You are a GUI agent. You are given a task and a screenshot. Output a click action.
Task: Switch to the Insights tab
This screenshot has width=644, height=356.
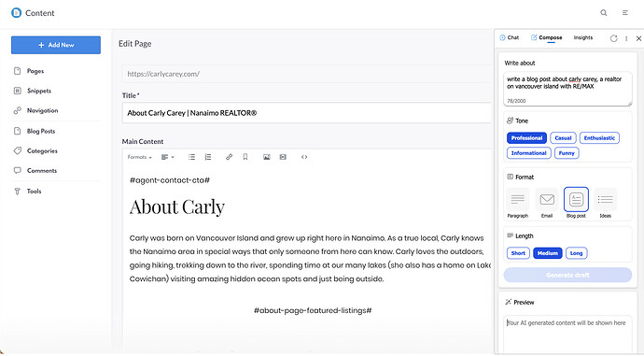(583, 37)
